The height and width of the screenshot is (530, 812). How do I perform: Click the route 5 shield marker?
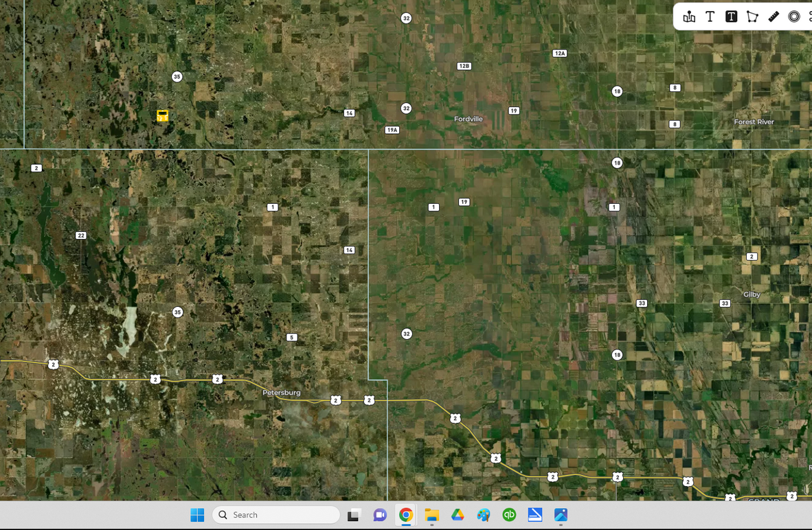(x=291, y=338)
